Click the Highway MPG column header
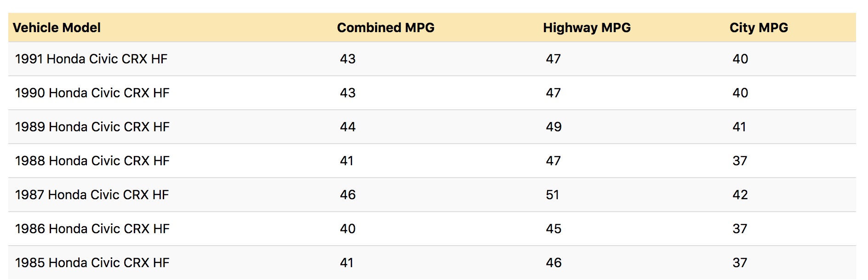 [587, 28]
